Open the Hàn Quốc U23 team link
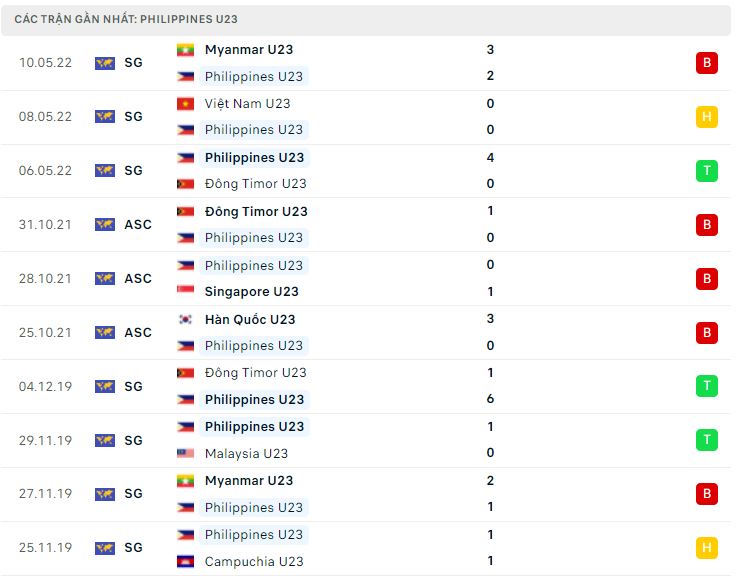737x578 pixels. pyautogui.click(x=250, y=320)
